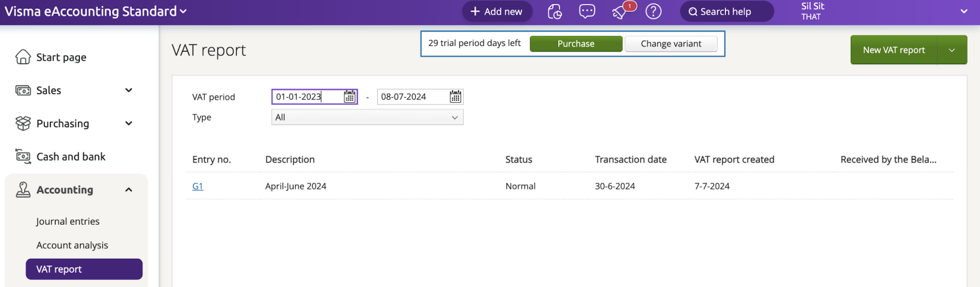View notifications via the megaphone icon
This screenshot has width=980, height=287.
coord(621,12)
